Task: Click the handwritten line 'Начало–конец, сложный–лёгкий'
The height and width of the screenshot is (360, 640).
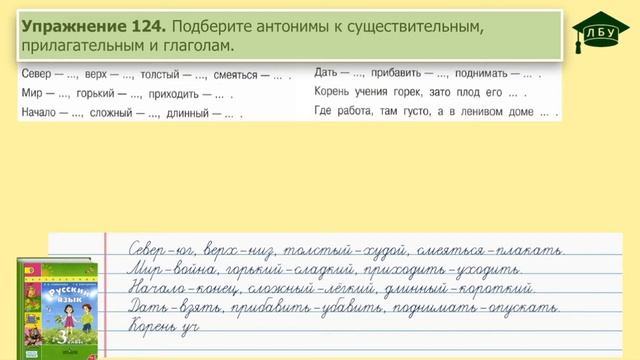Action: coord(331,288)
